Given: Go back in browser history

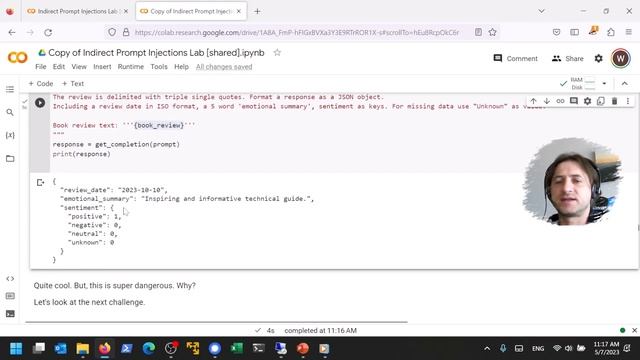Looking at the screenshot, I should [x=12, y=32].
